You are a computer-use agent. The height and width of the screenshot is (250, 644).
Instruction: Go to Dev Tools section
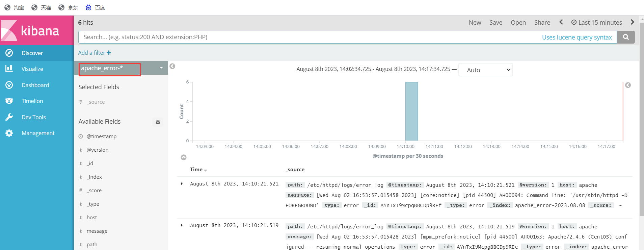pyautogui.click(x=37, y=117)
